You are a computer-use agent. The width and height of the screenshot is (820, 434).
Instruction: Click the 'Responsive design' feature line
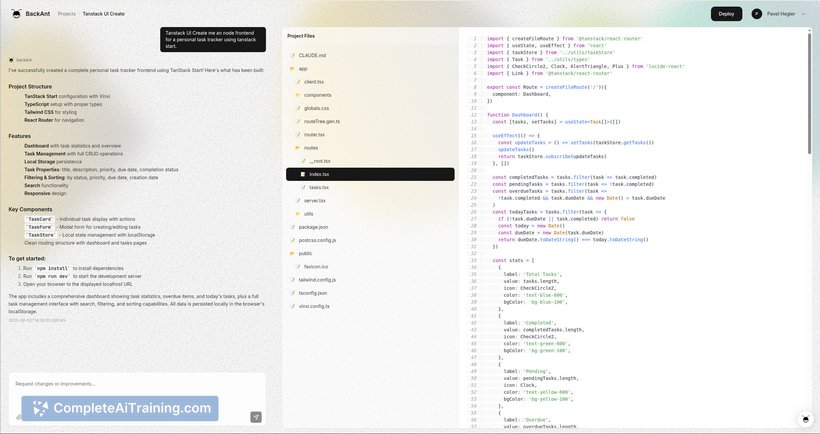(x=45, y=193)
